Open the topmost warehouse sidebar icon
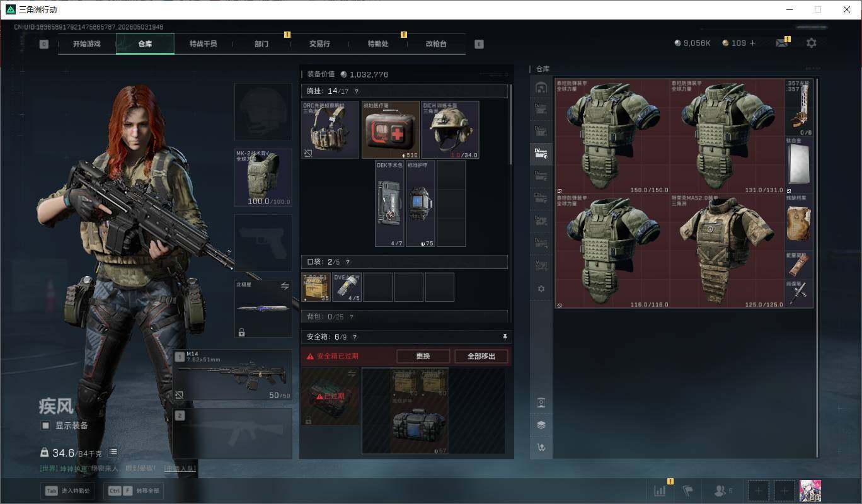The height and width of the screenshot is (504, 862). tap(541, 88)
